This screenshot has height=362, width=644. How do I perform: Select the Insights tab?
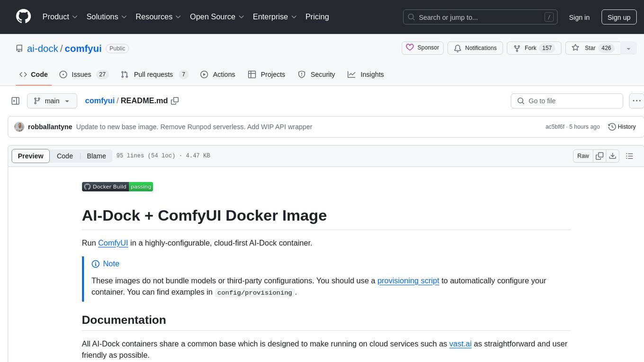(366, 74)
